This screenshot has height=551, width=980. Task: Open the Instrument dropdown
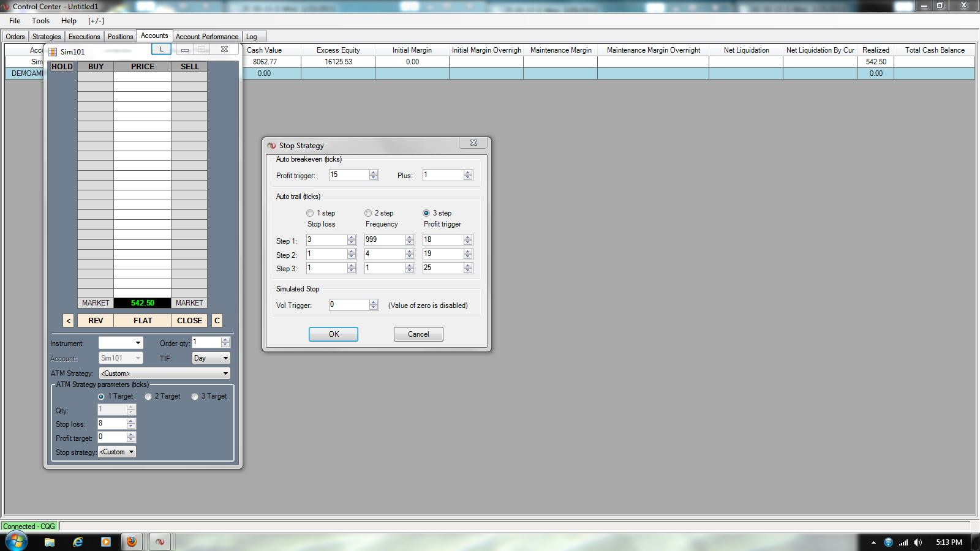138,343
